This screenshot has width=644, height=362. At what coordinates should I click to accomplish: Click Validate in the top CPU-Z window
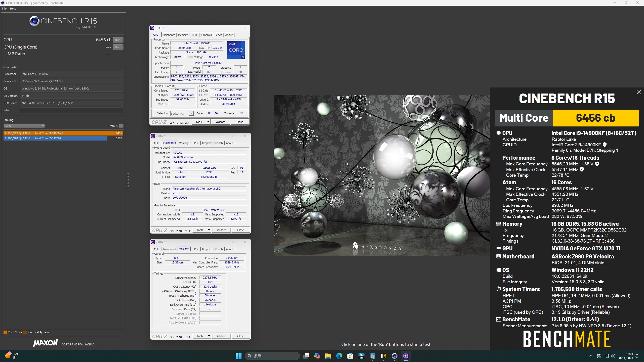tap(220, 122)
